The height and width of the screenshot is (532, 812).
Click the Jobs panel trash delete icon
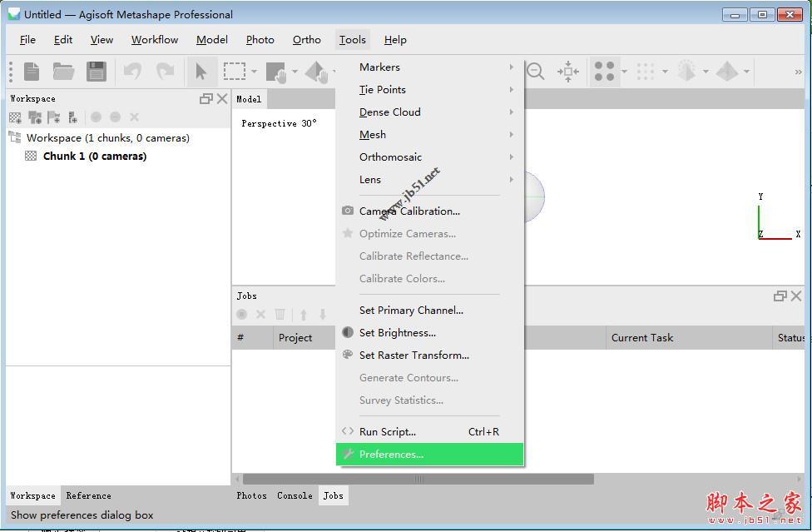(x=280, y=314)
